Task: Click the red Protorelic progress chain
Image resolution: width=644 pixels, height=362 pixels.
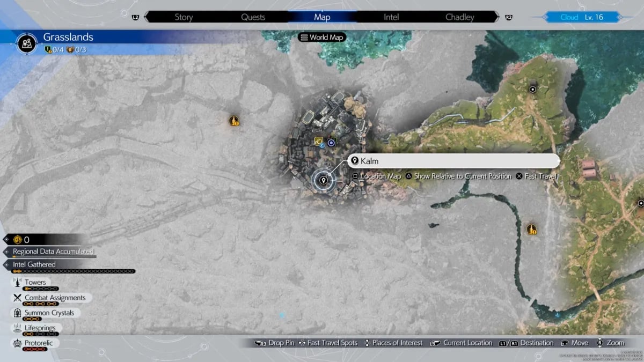Action: click(35, 349)
